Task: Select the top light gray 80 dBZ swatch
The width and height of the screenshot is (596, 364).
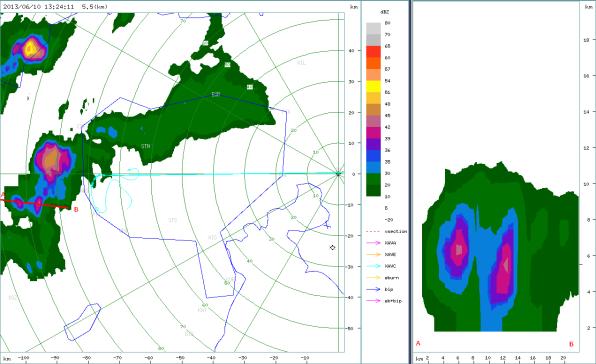Action: point(373,28)
